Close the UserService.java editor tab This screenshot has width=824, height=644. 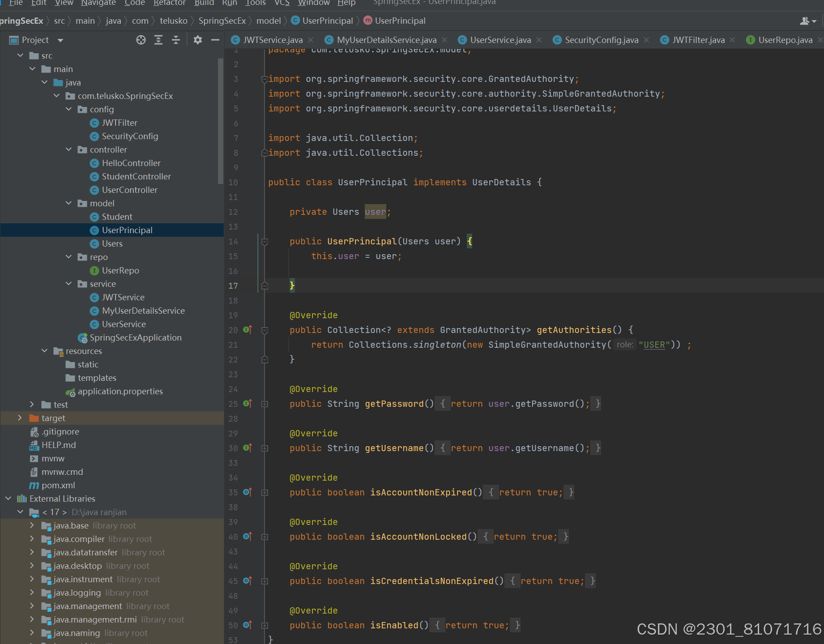tap(539, 40)
